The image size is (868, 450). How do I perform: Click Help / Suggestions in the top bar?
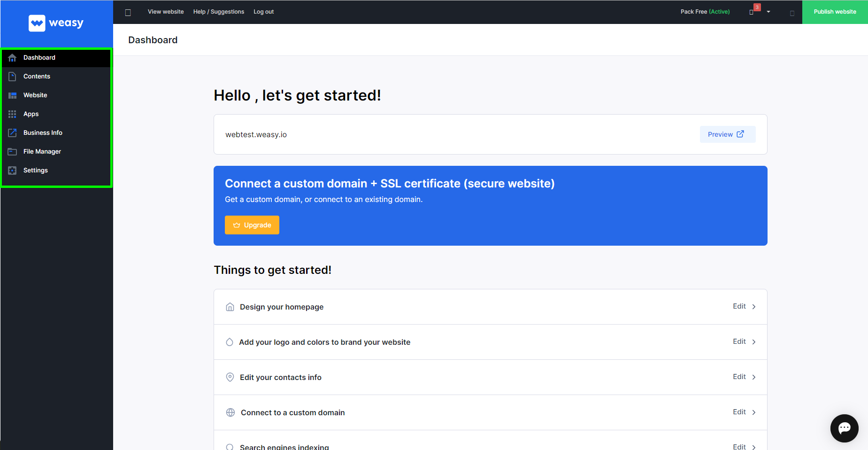click(219, 12)
